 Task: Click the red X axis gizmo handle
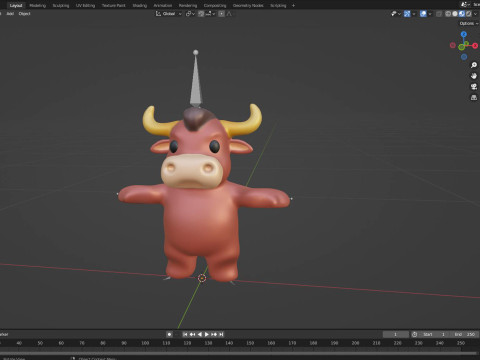(475, 45)
